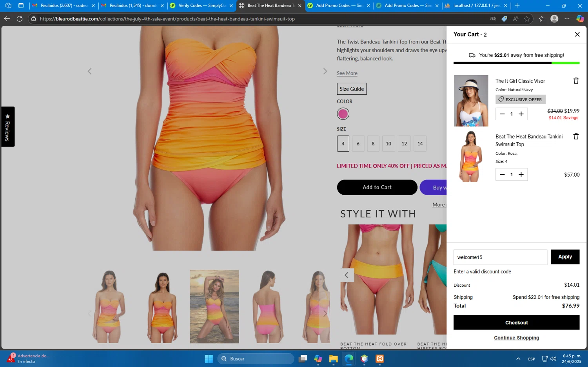The width and height of the screenshot is (588, 367).
Task: Open The It Girl Classic Visor thumbnail in cart
Action: [x=471, y=101]
